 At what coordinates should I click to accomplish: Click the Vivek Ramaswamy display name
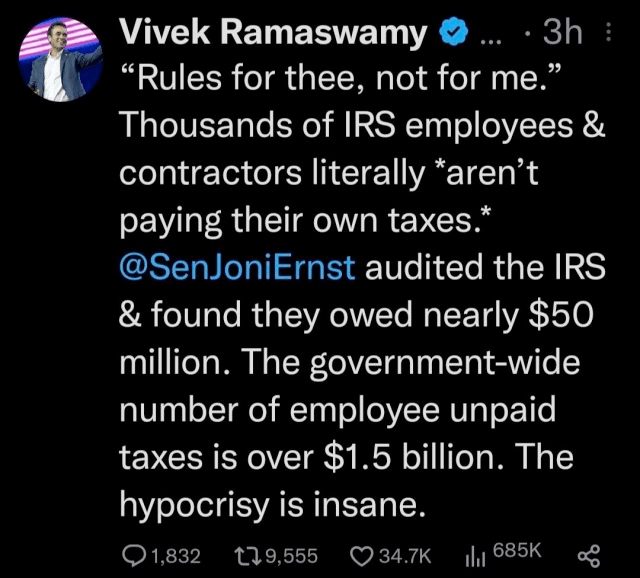pos(274,34)
